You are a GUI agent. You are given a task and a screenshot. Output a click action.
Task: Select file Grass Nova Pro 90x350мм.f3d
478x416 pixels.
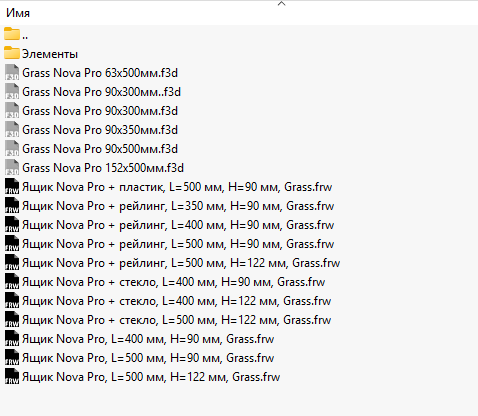pos(100,130)
